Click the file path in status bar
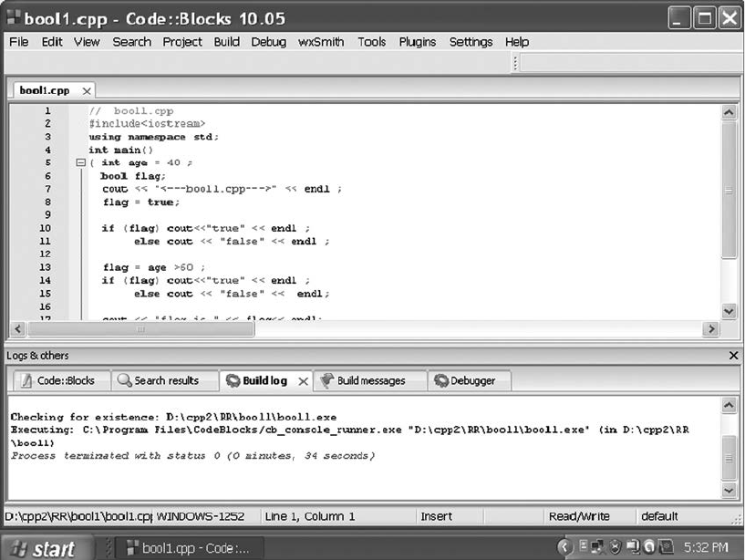This screenshot has width=745, height=560. pos(78,516)
